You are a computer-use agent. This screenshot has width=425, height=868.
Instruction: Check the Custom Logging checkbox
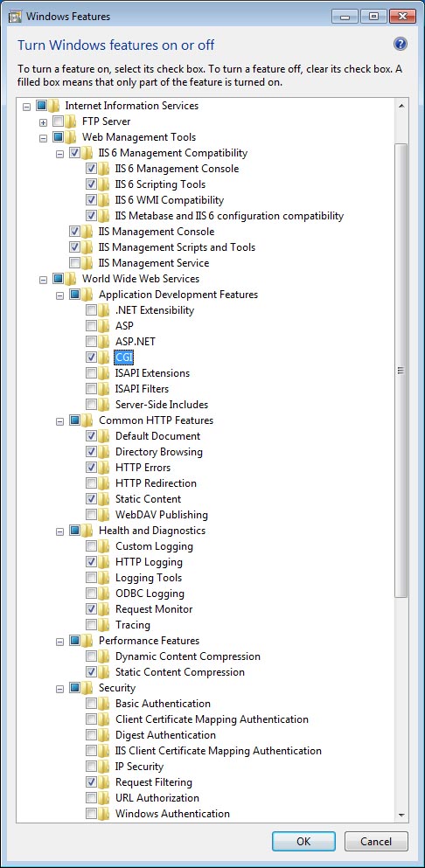tap(92, 545)
